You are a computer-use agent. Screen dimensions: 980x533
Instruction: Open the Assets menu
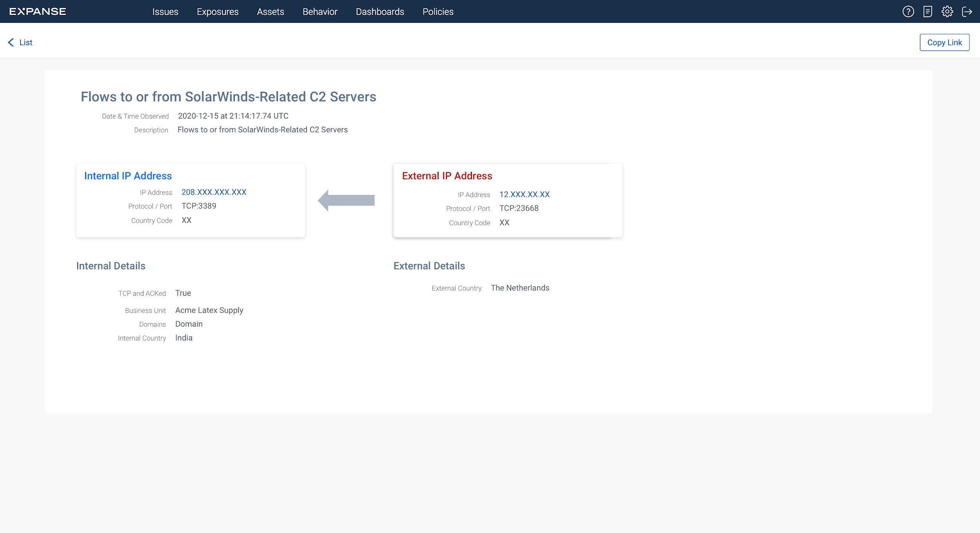[x=270, y=12]
